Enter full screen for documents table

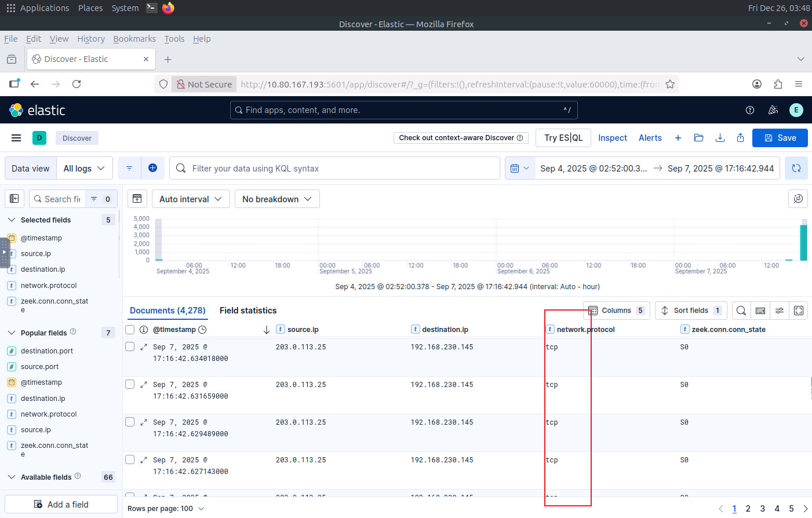click(799, 311)
